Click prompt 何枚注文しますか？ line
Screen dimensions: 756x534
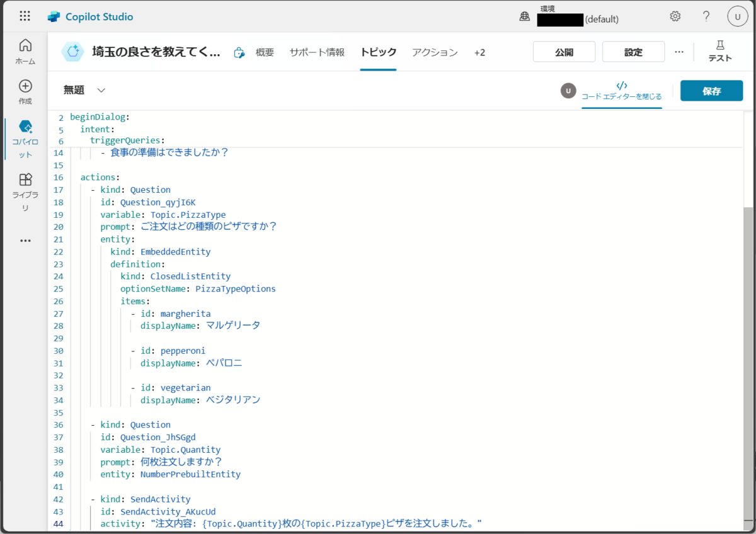(161, 462)
